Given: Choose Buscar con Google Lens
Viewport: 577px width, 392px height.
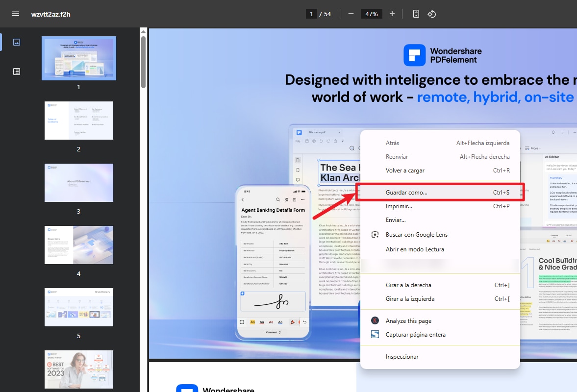Looking at the screenshot, I should pyautogui.click(x=440, y=235).
